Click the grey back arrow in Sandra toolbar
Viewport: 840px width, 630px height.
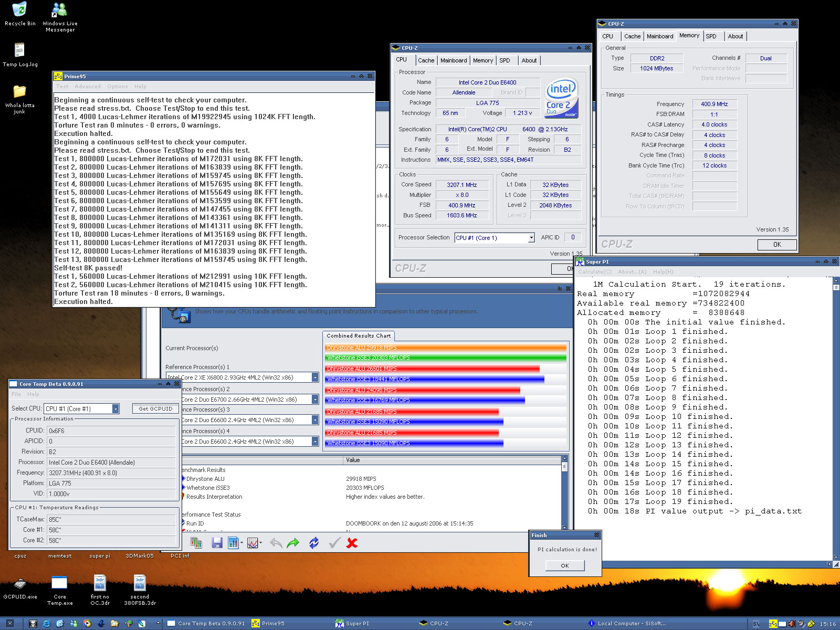[276, 543]
